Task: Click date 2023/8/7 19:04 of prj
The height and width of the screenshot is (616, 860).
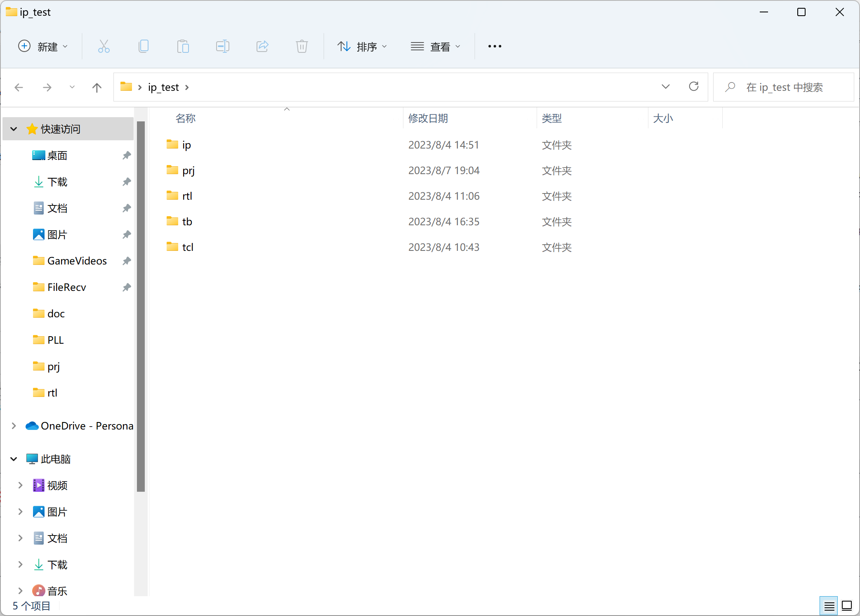Action: pos(444,171)
